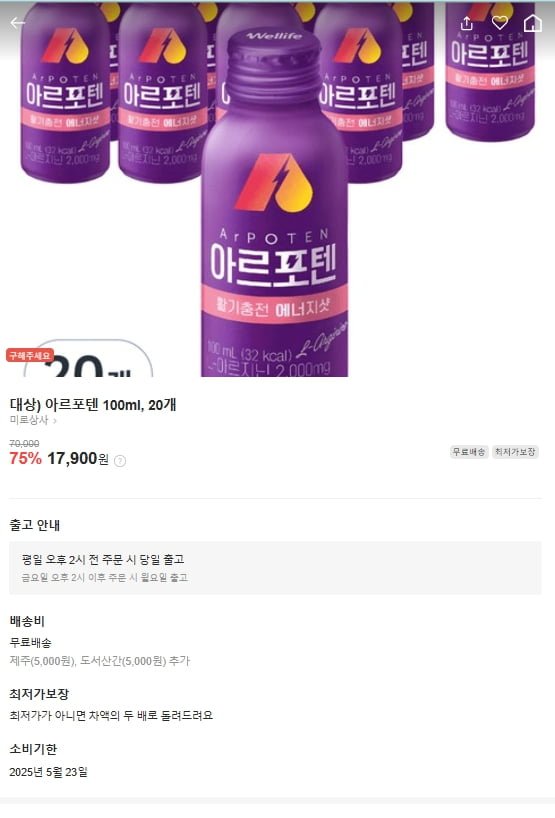555x818 pixels.
Task: Click the 75% discount rate text
Action: click(x=26, y=459)
